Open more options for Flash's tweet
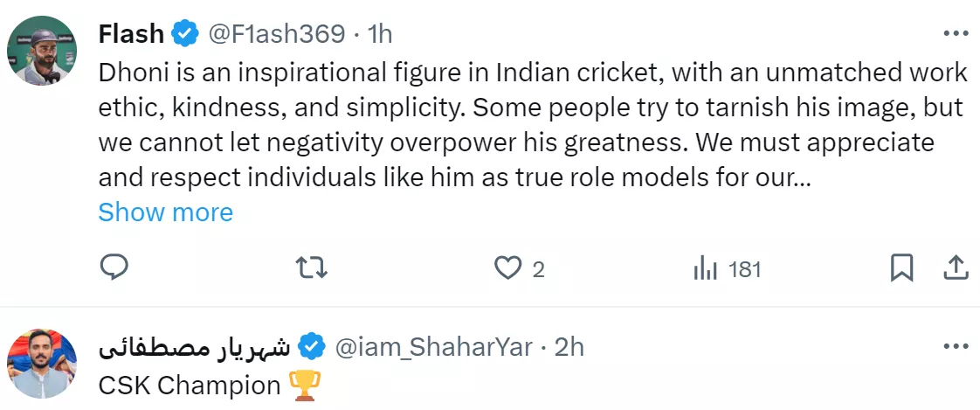980x410 pixels. [956, 34]
